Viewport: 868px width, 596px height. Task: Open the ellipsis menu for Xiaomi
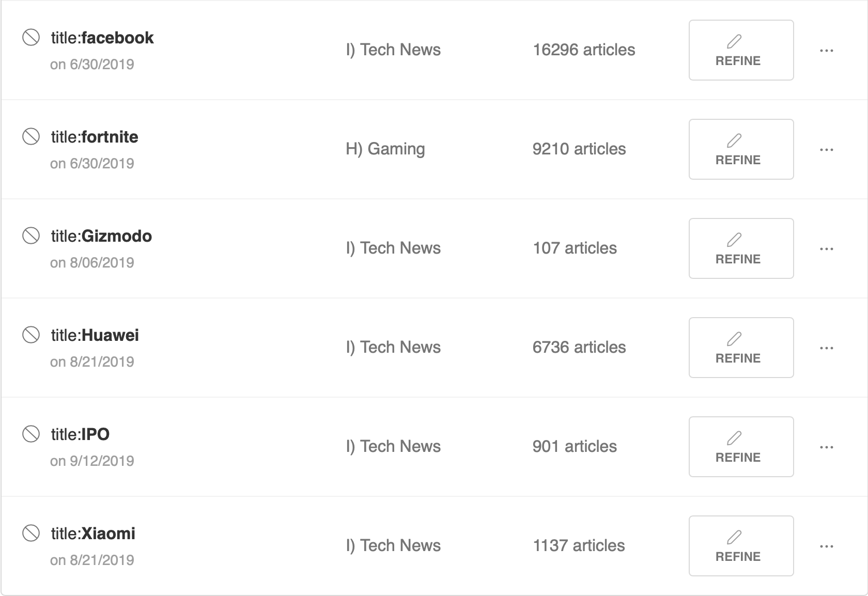click(x=826, y=546)
